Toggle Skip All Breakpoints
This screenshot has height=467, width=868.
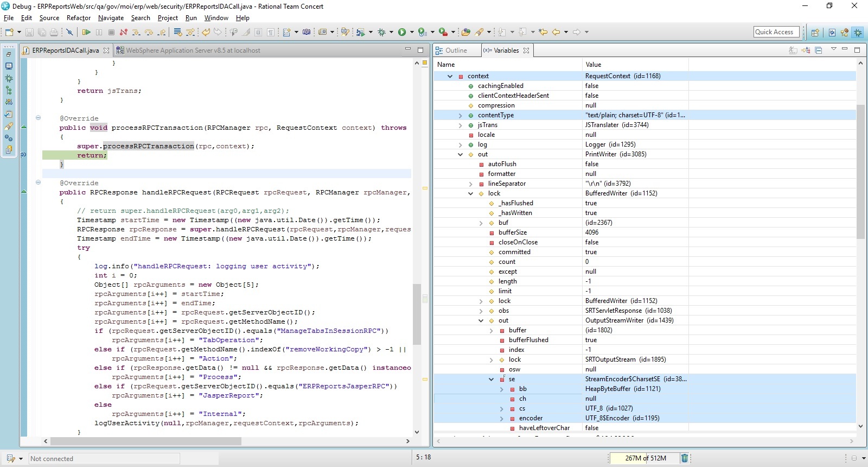(69, 33)
